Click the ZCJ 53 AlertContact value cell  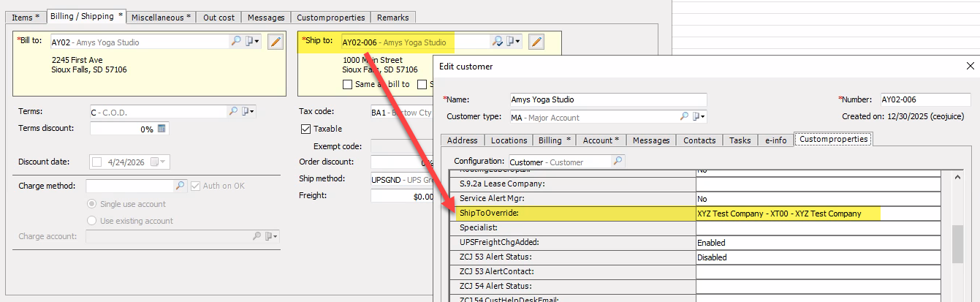[x=818, y=272]
